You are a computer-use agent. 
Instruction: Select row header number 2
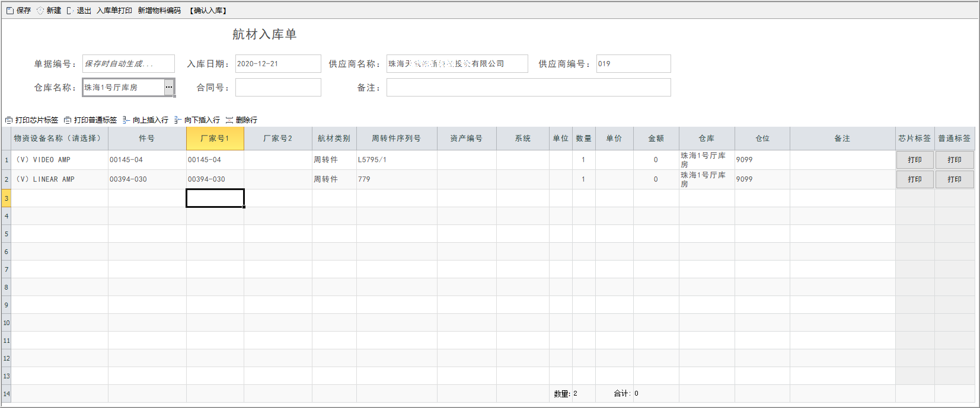tap(7, 179)
